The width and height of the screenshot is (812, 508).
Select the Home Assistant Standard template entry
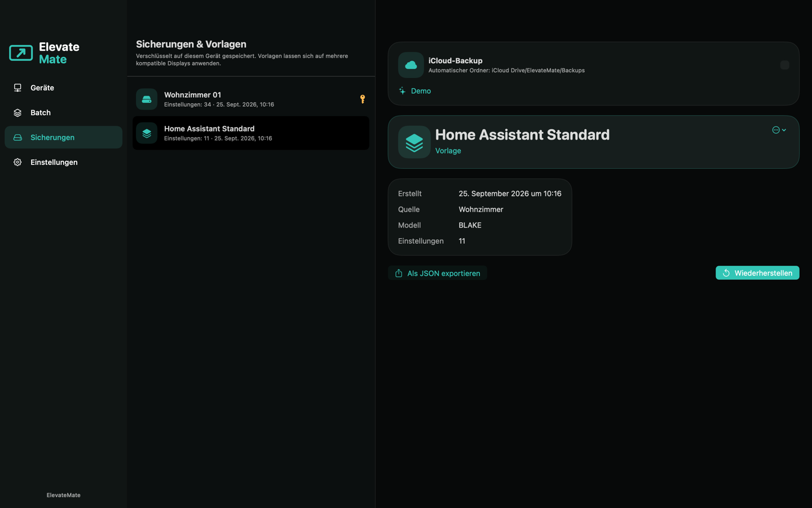(x=251, y=133)
